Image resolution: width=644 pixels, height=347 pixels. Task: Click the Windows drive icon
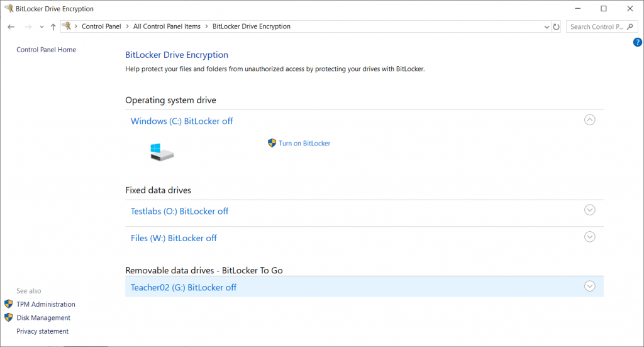[x=162, y=152]
